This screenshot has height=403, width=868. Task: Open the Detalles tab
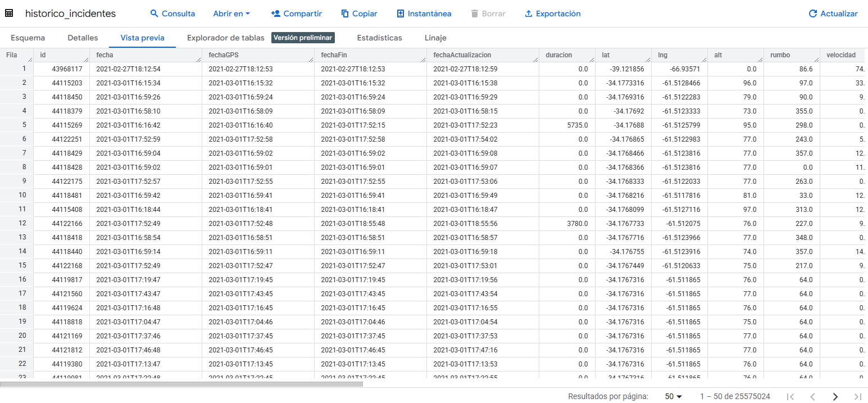tap(83, 38)
